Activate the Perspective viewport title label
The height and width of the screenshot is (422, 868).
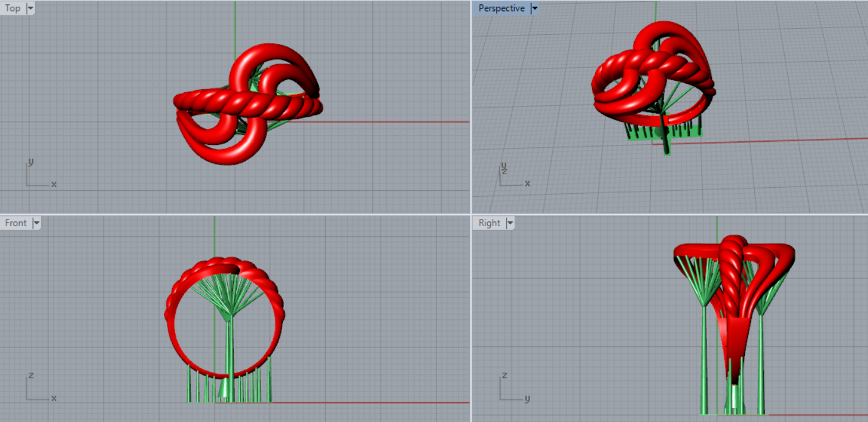501,9
